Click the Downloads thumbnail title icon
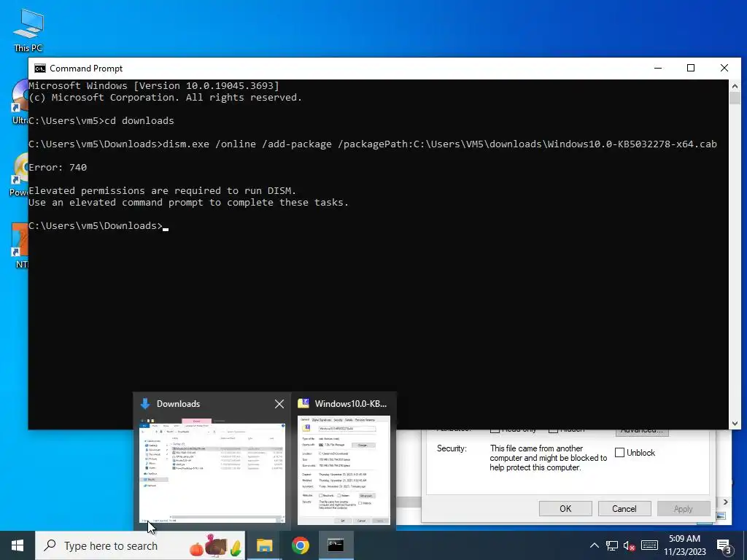 coord(145,404)
